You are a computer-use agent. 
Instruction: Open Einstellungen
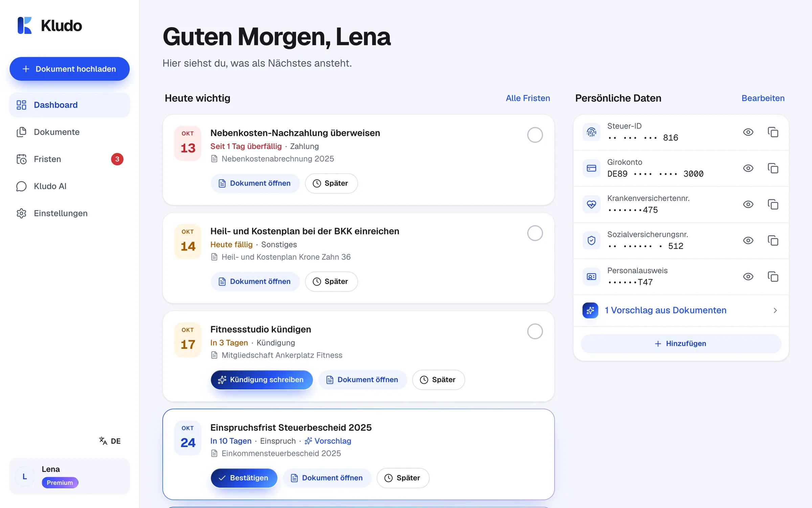coord(69,213)
